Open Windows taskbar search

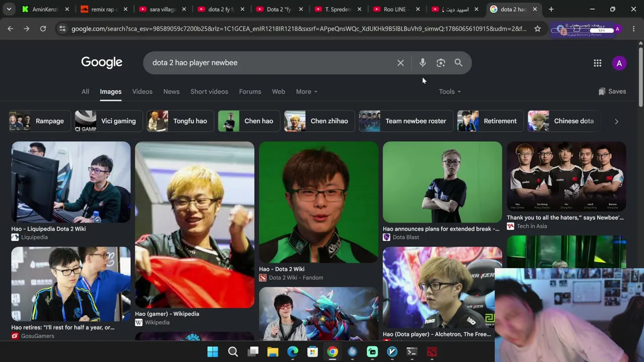pos(233,352)
